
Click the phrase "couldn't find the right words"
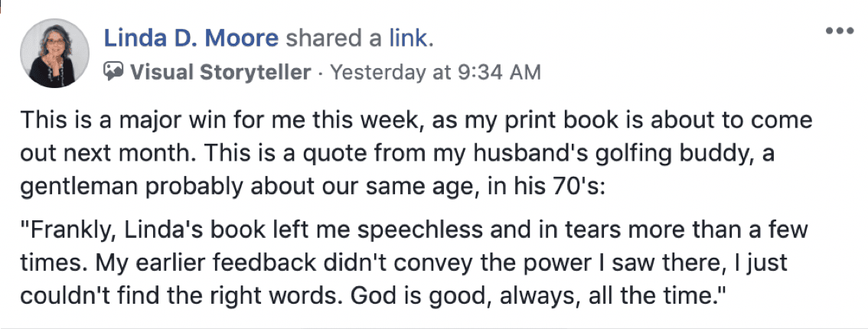(190, 296)
